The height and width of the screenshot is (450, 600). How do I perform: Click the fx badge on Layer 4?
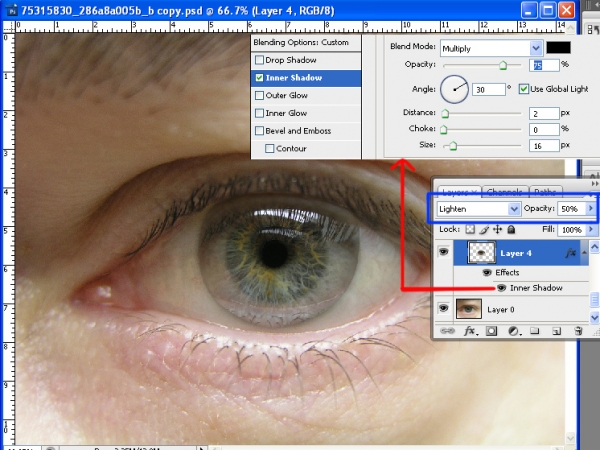[x=571, y=253]
